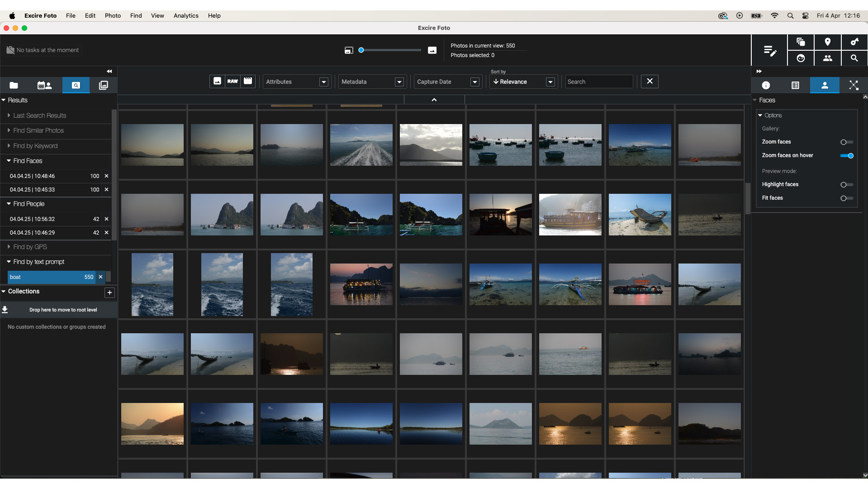
Task: Filter to show video files
Action: (248, 81)
